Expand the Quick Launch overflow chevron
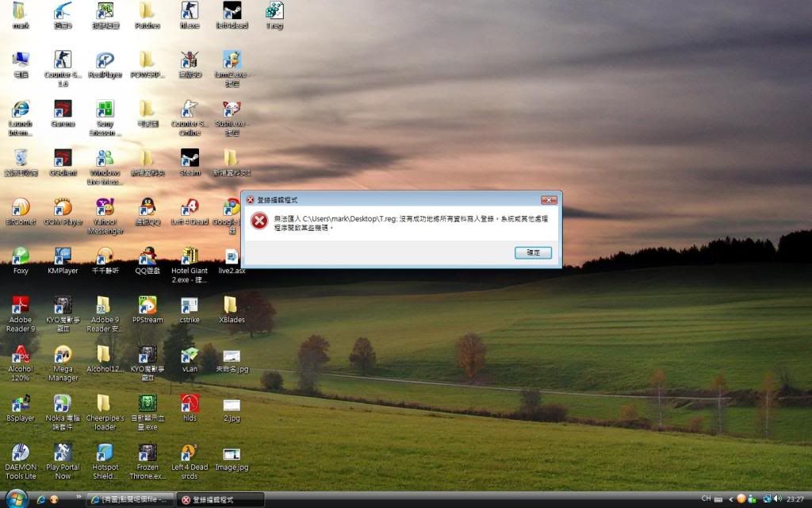The height and width of the screenshot is (508, 812). pos(78,498)
